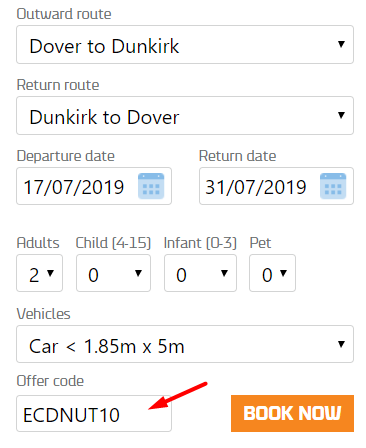Click the Car < 1.85m x 5m selection
366x448 pixels.
tap(185, 344)
